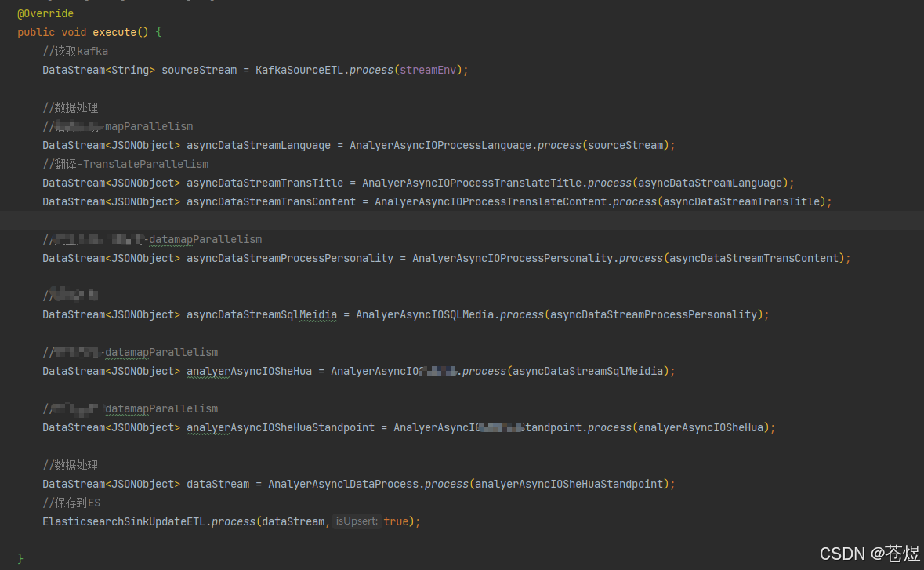This screenshot has height=570, width=924.
Task: Click AnalyerAsyncIOProcessLanguage class name
Action: (440, 146)
